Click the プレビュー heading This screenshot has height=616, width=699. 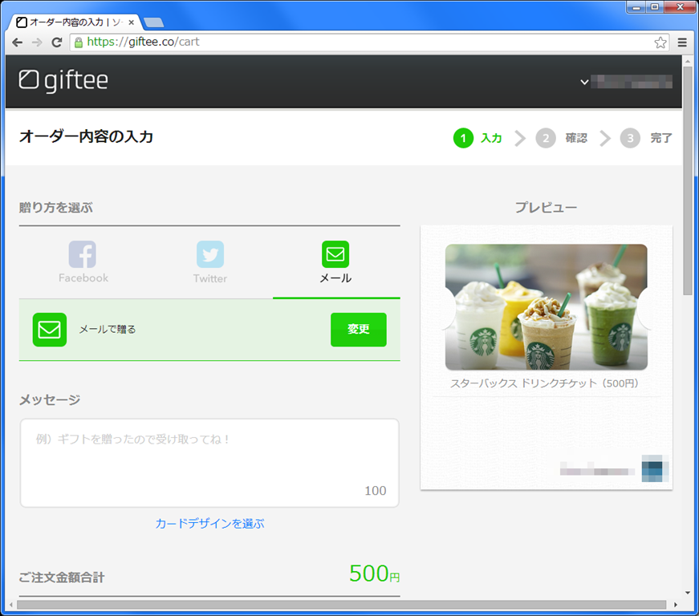coord(546,208)
